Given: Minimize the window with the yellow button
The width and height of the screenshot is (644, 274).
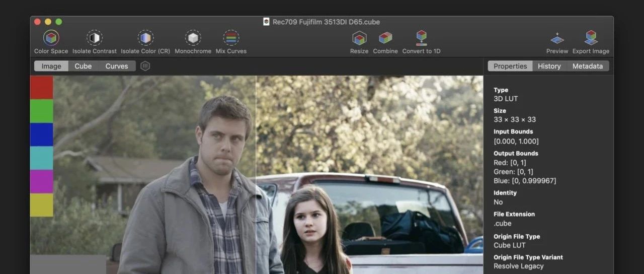Looking at the screenshot, I should pyautogui.click(x=48, y=22).
